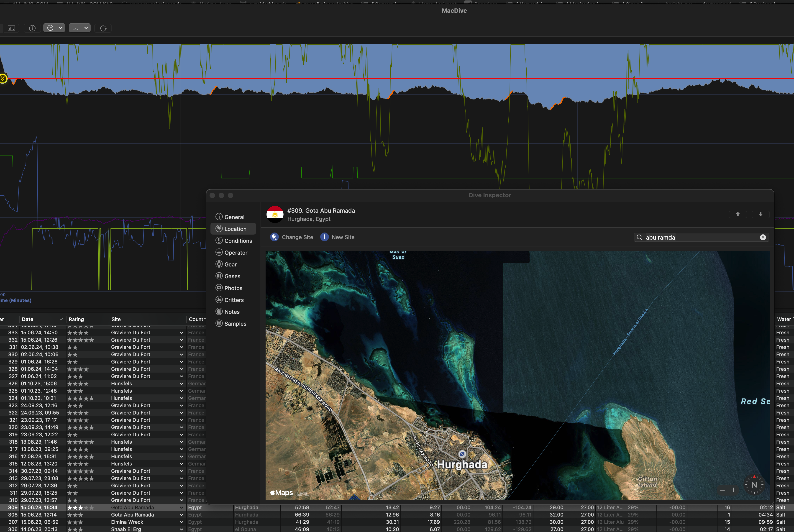Click the yellow dive start marker on profile

click(x=3, y=79)
